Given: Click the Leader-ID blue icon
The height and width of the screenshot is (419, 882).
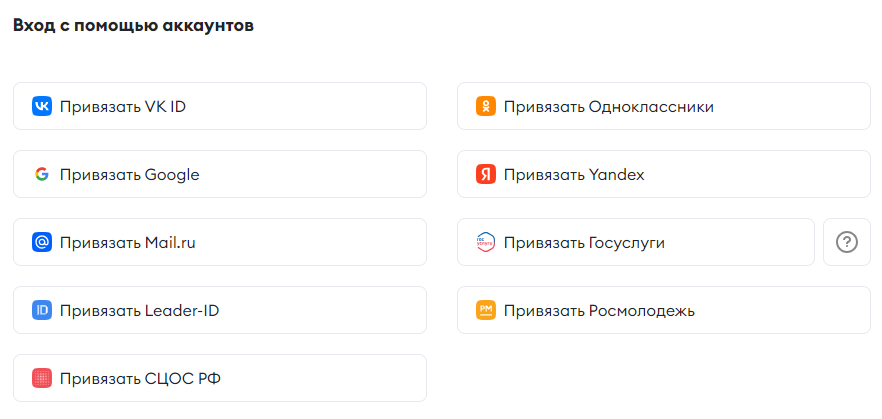Looking at the screenshot, I should 42,310.
